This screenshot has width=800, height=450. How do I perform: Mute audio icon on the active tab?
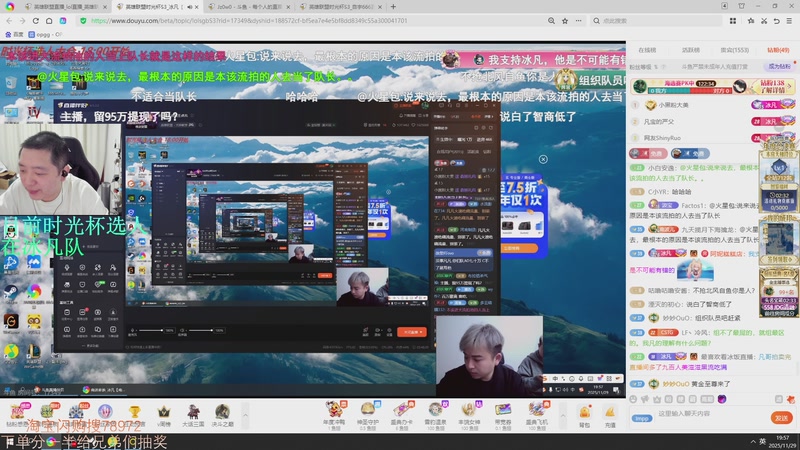189,7
